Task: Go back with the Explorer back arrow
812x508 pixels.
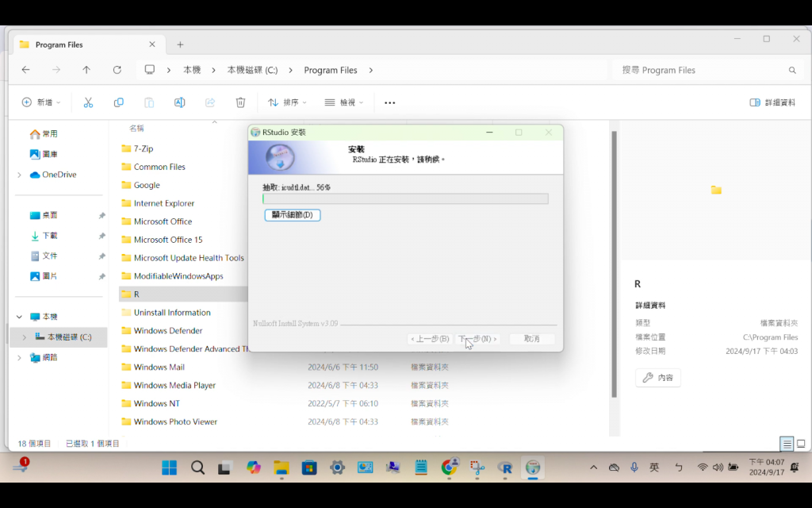Action: (x=25, y=70)
